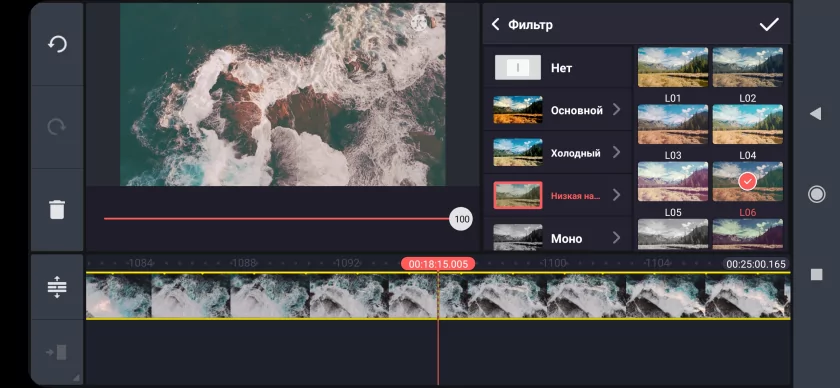Open the Моно filter category
The width and height of the screenshot is (840, 388).
point(558,237)
